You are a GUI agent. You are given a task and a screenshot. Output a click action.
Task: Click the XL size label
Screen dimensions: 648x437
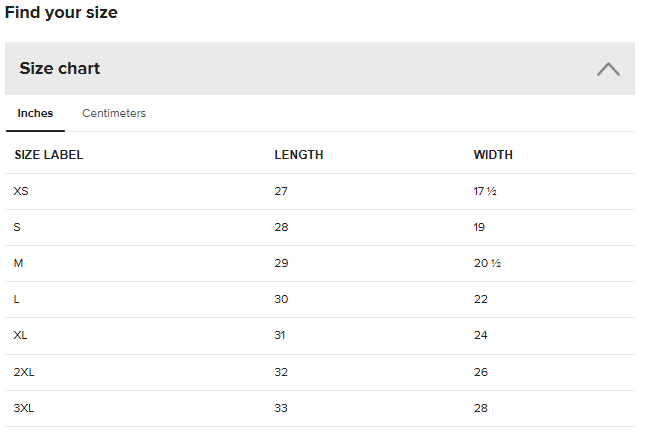point(21,335)
